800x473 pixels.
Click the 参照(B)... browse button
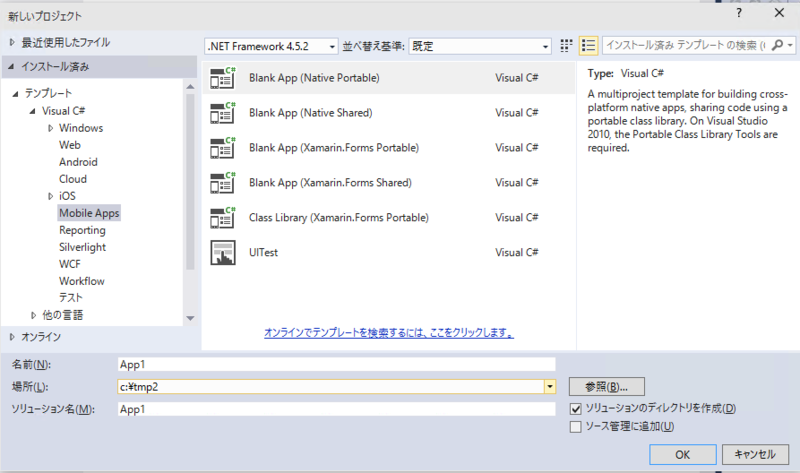click(607, 387)
